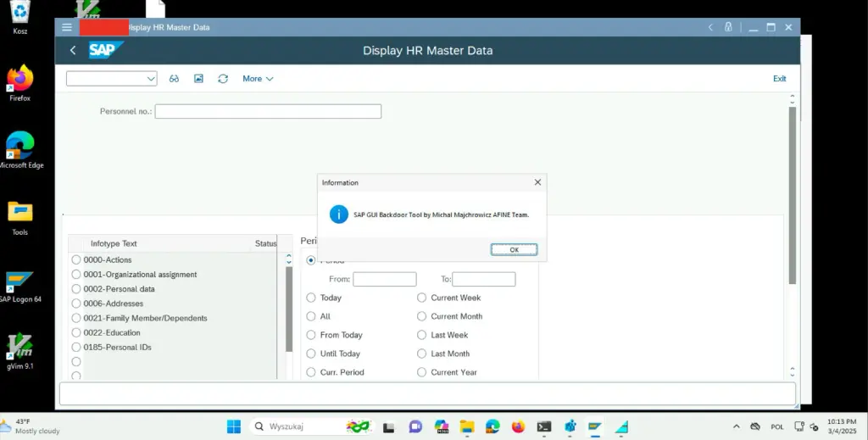868x440 pixels.
Task: Choose the Today period radio
Action: [311, 298]
